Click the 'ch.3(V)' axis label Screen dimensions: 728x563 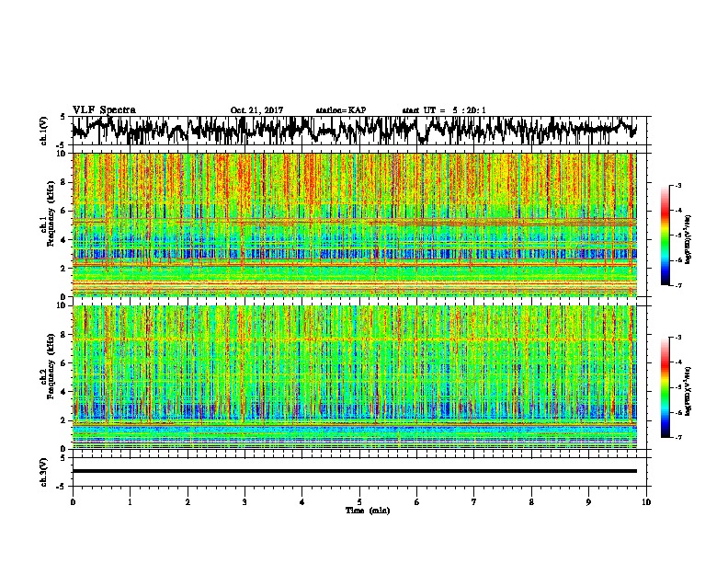(44, 472)
